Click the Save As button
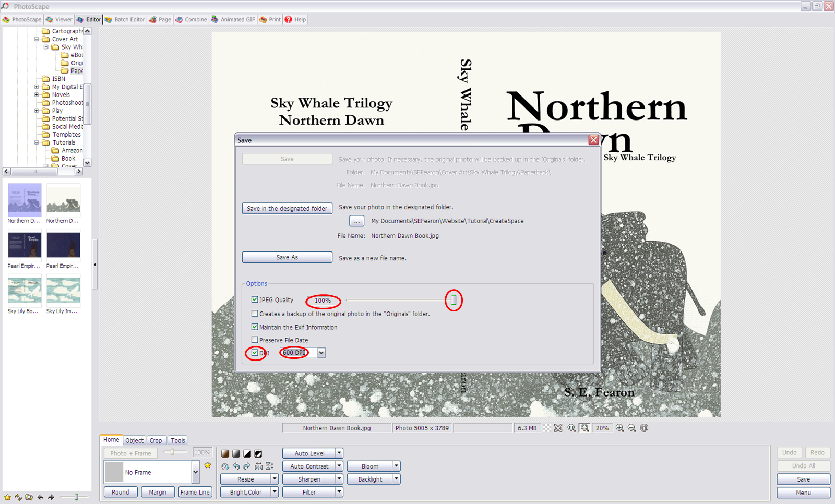 (x=287, y=257)
